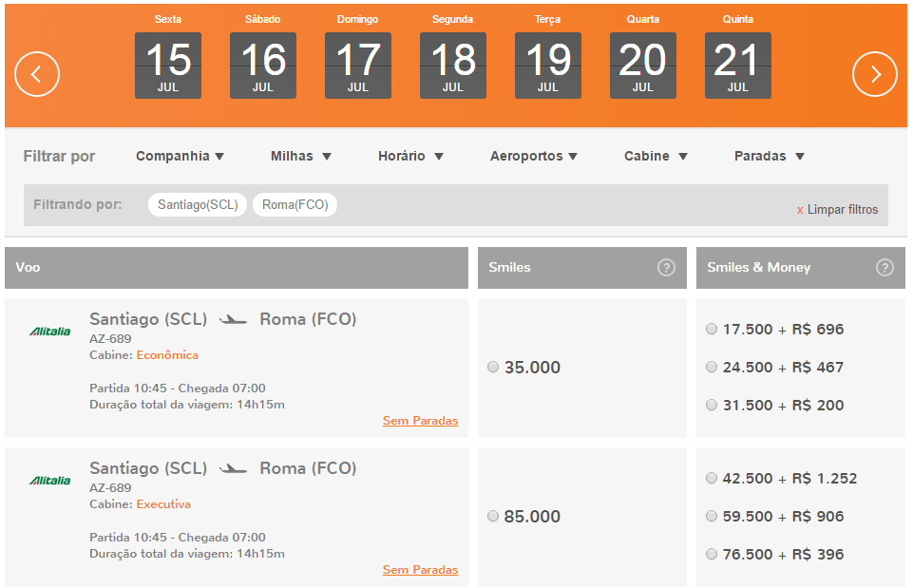Click AZ-689 in the Econômica flight
The height and width of the screenshot is (588, 913).
[x=110, y=339]
